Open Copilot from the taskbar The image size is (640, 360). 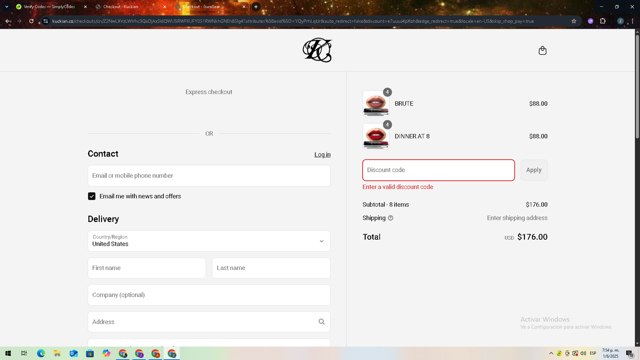pyautogui.click(x=107, y=353)
